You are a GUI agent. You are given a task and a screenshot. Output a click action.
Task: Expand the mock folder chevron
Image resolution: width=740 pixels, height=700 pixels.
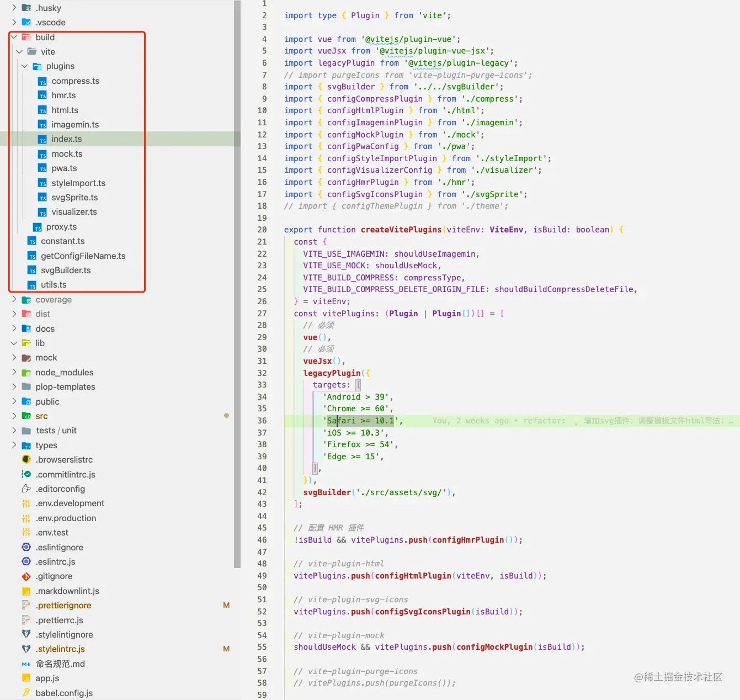click(14, 358)
